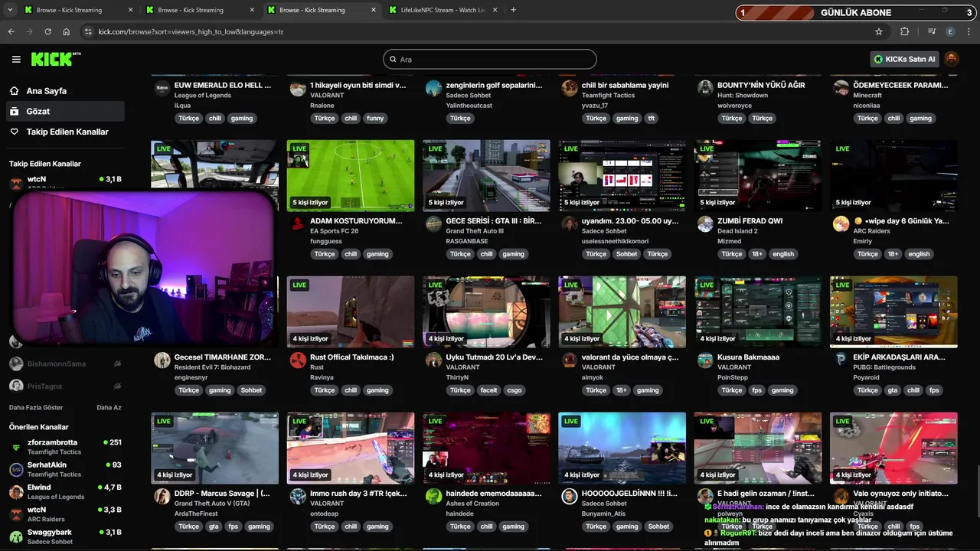Image resolution: width=980 pixels, height=551 pixels.
Task: Open the offline PrisTagna channel
Action: click(64, 386)
